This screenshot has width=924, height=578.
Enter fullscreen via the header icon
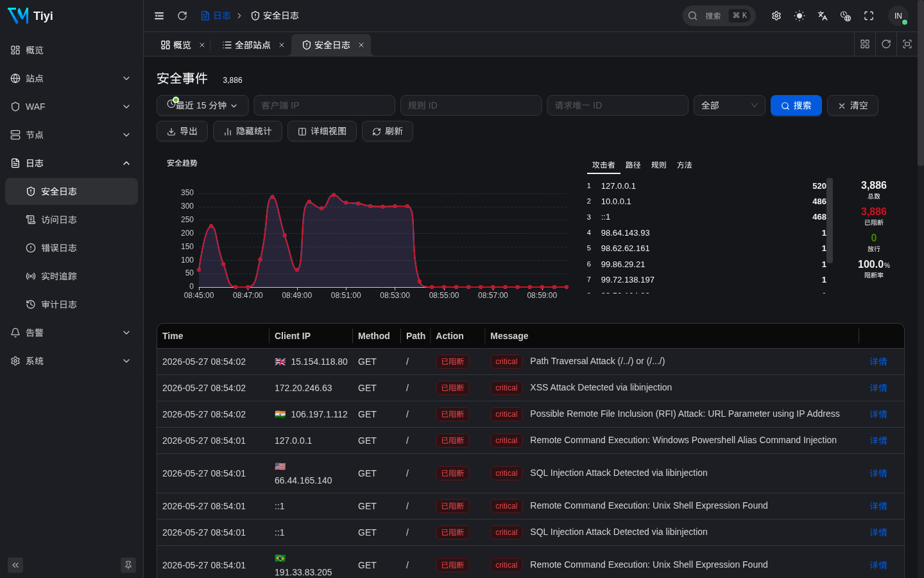869,15
